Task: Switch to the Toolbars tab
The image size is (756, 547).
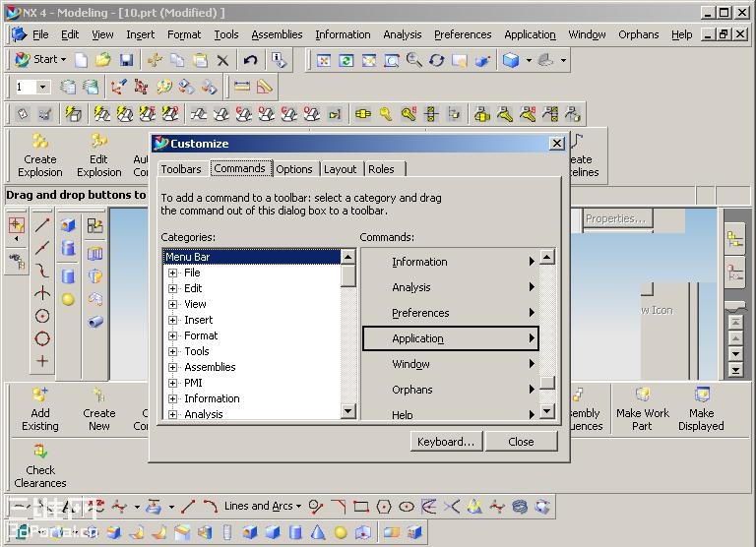Action: pyautogui.click(x=181, y=169)
